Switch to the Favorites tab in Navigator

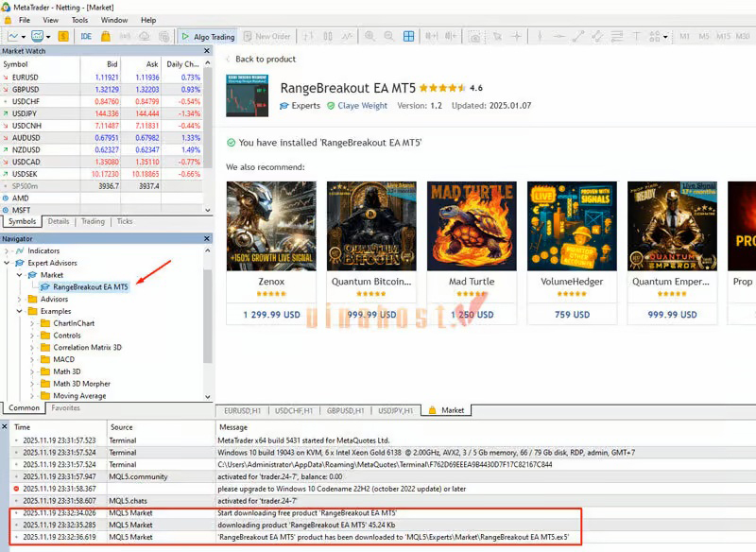coord(66,408)
